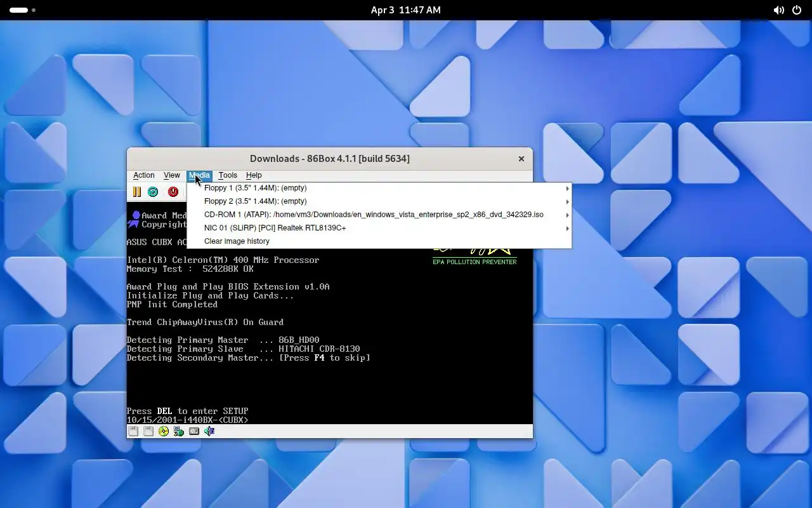The width and height of the screenshot is (812, 508).
Task: Click the green hard reset icon
Action: [153, 192]
